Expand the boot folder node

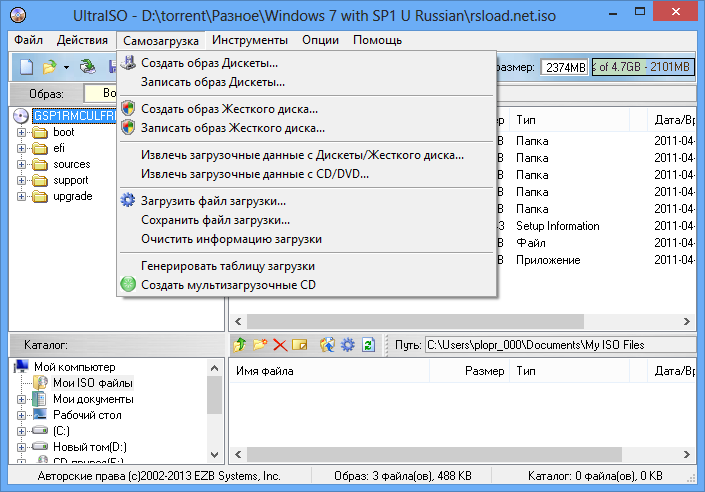coord(21,132)
